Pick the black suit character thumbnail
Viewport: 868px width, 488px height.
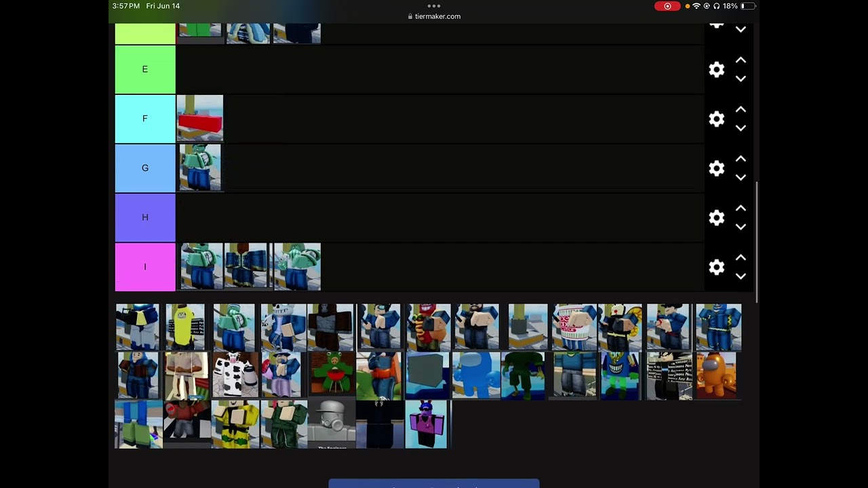click(x=379, y=424)
